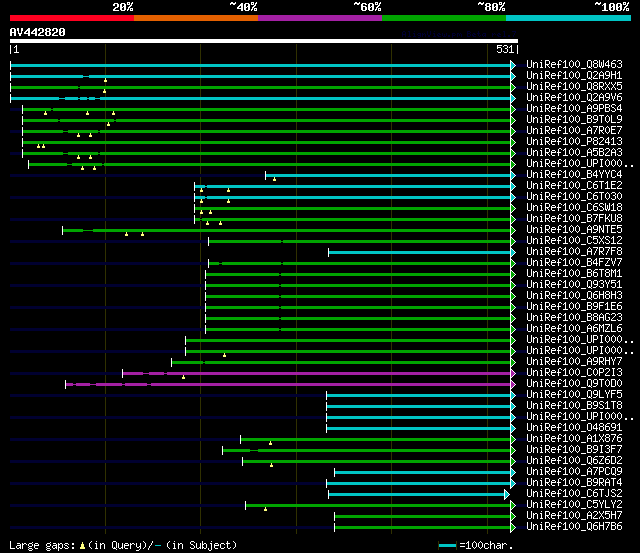This screenshot has width=640, height=553.
Task: Click the green alignment bar for A9NTE5
Action: (x=287, y=231)
